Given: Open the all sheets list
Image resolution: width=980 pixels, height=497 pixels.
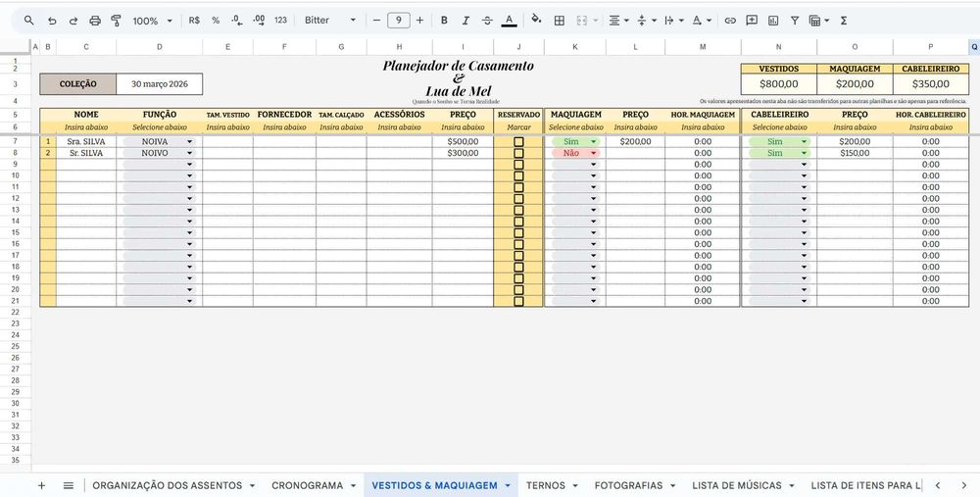Looking at the screenshot, I should (69, 485).
